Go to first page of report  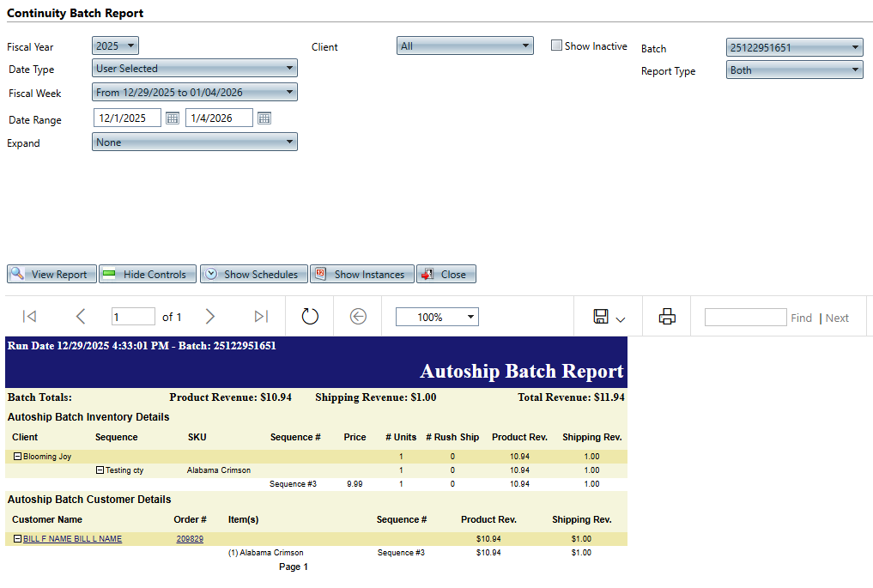29,317
